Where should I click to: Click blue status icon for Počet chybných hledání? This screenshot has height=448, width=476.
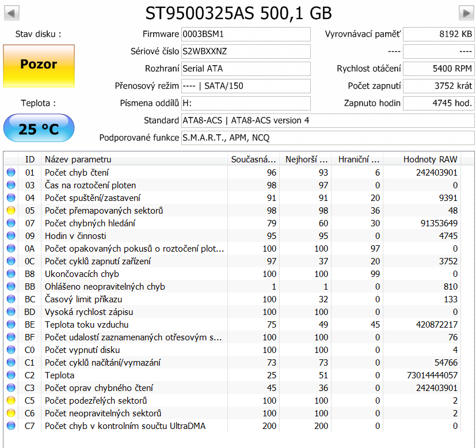click(11, 223)
